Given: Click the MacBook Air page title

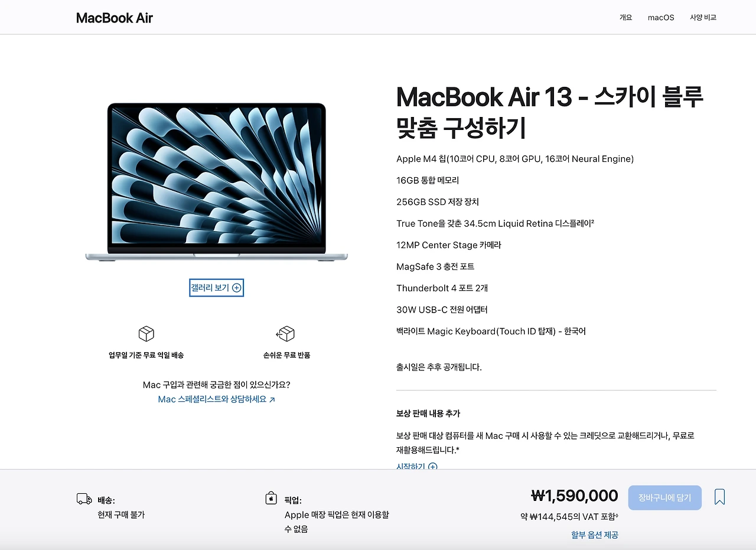Looking at the screenshot, I should 115,18.
